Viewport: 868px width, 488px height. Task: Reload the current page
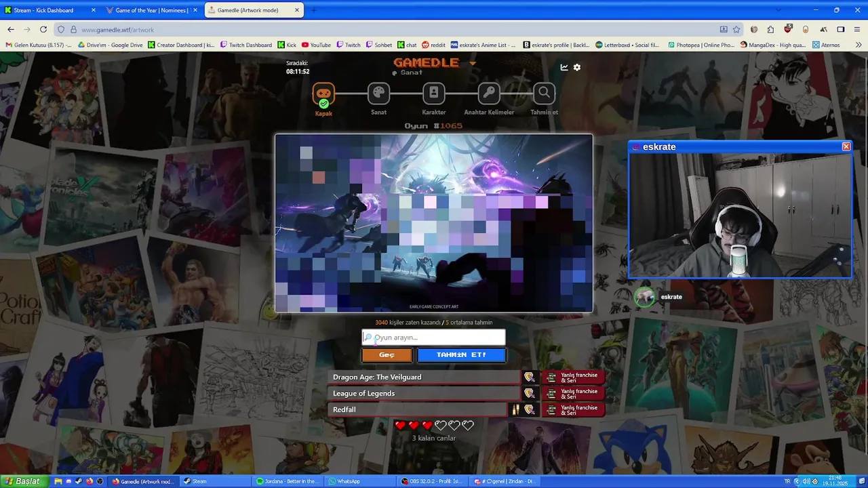tap(43, 29)
